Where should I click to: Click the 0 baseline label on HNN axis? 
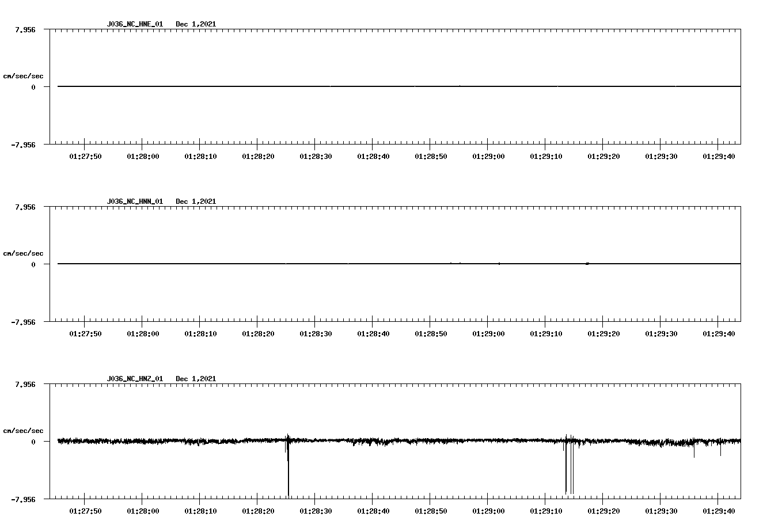[x=33, y=264]
